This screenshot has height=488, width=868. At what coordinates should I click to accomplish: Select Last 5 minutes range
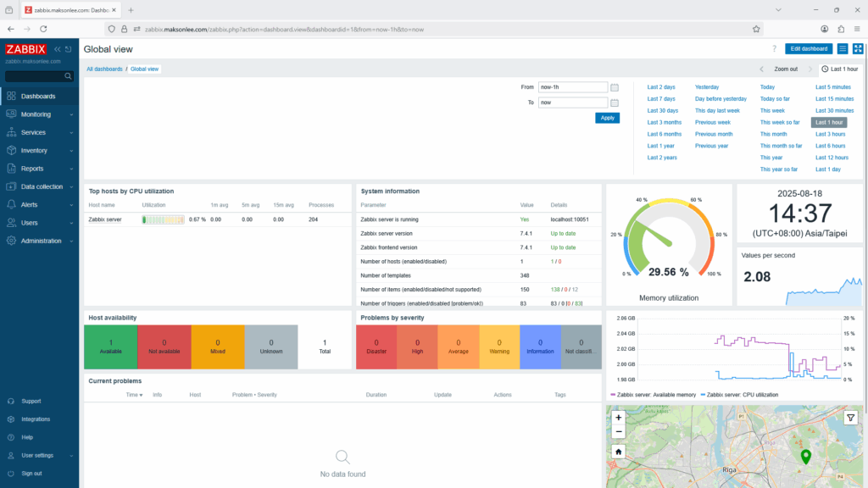[x=833, y=87]
